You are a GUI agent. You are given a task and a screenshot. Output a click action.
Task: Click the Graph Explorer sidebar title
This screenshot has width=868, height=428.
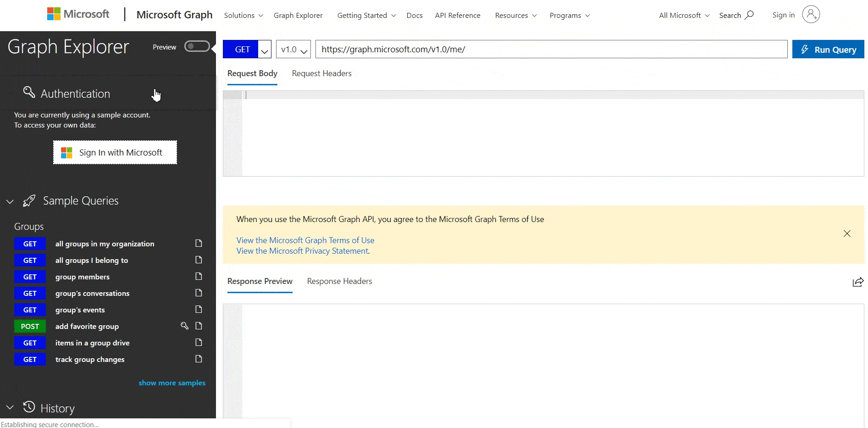pos(68,47)
